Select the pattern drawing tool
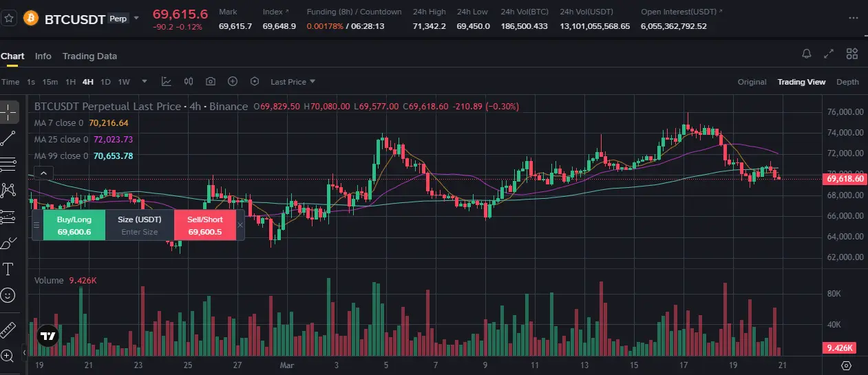Viewport: 868px width, 375px height. [x=9, y=189]
